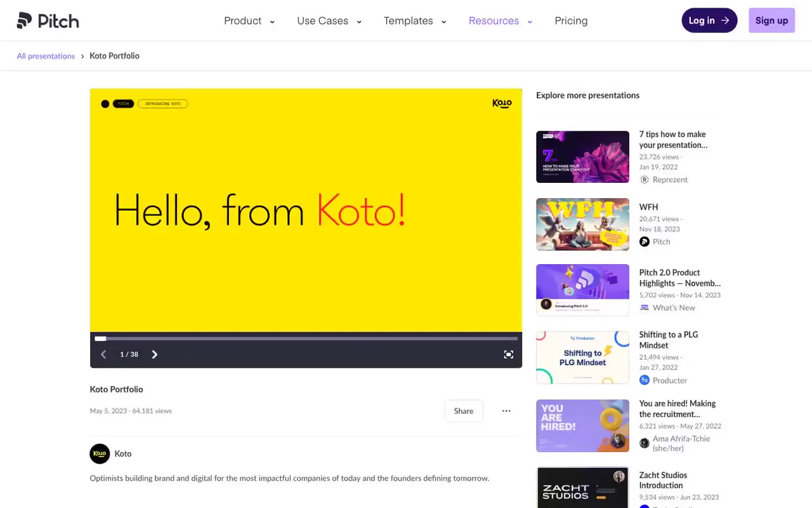Go to previous slide arrow

(x=103, y=354)
